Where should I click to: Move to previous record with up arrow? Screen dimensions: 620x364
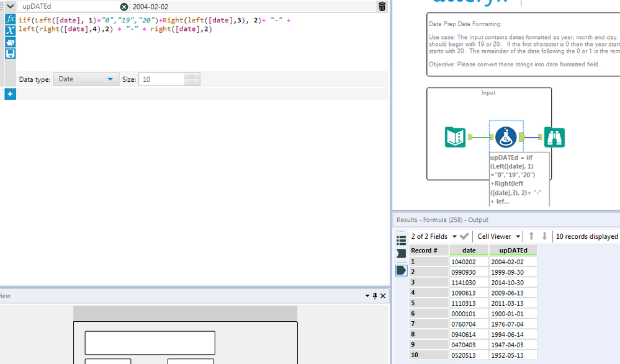tap(531, 236)
